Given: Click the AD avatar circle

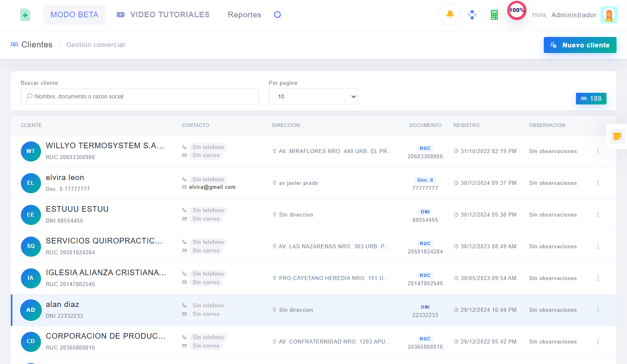Looking at the screenshot, I should pos(31,310).
